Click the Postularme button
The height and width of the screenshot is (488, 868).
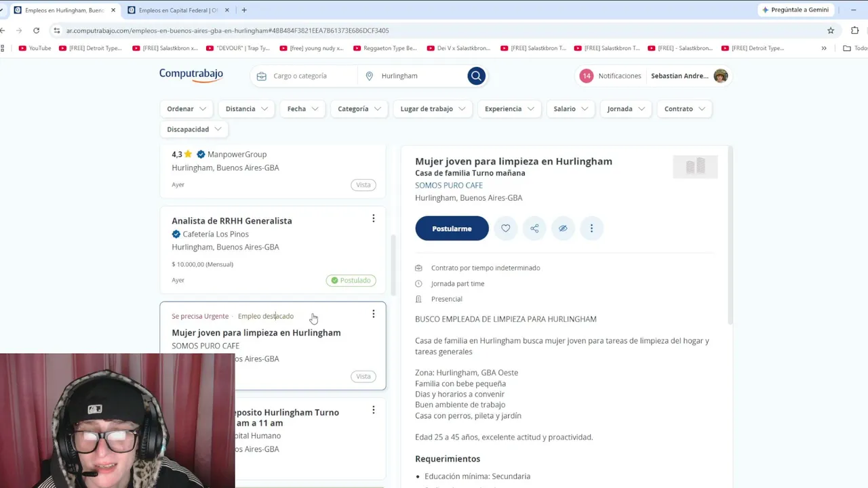[x=452, y=228]
